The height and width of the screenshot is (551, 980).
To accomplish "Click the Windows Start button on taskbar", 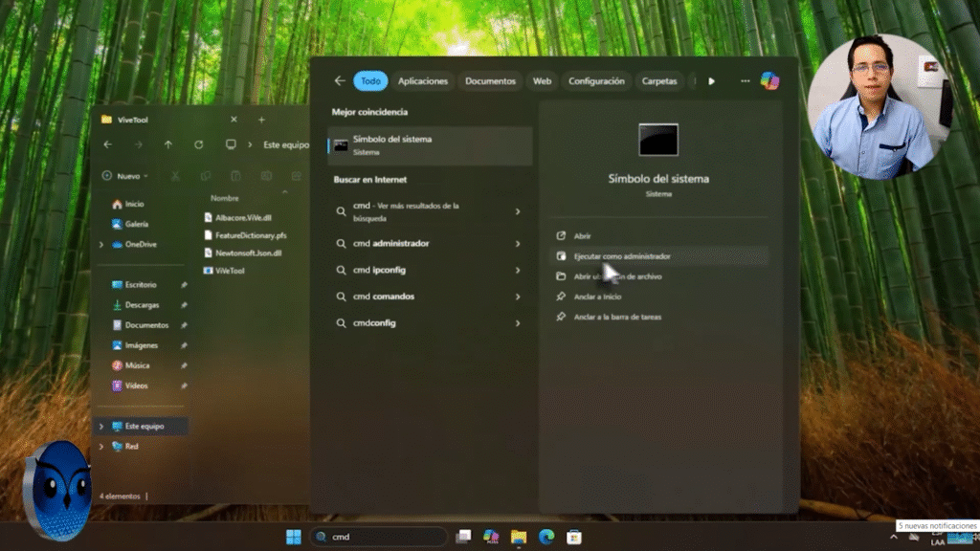I will pos(293,537).
